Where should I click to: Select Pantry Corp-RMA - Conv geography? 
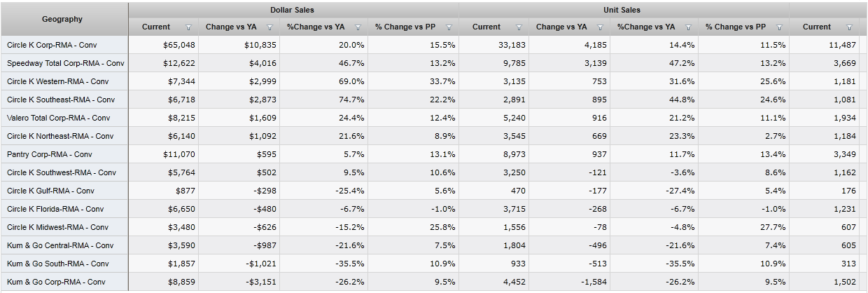coord(49,154)
